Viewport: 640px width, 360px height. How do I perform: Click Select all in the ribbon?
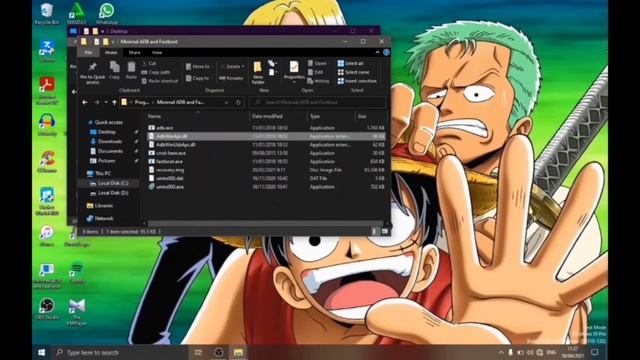351,63
